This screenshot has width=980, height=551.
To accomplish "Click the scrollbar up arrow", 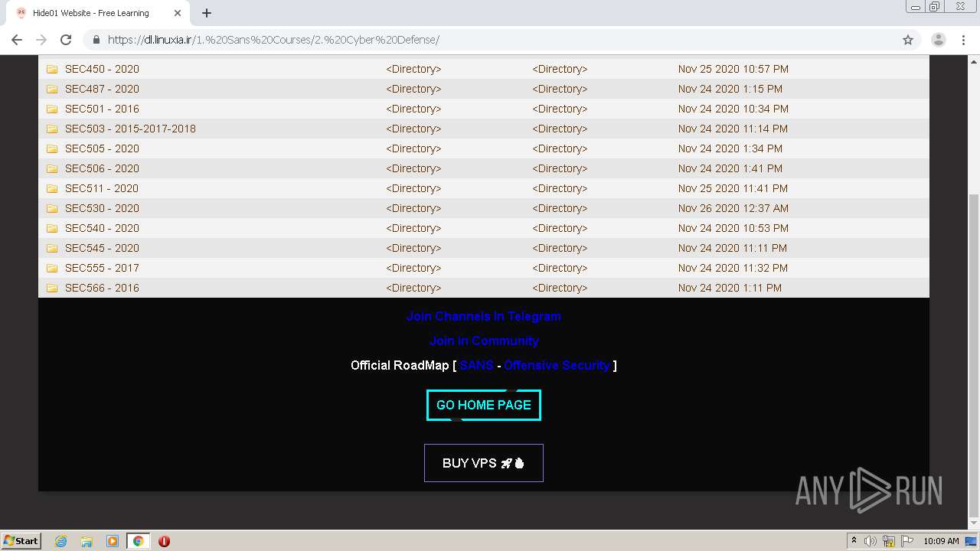I will point(974,60).
